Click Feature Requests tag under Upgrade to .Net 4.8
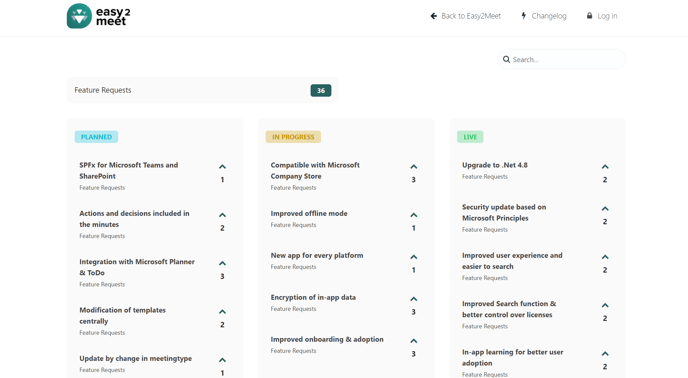Viewport: 688px width, 378px height. click(x=485, y=176)
